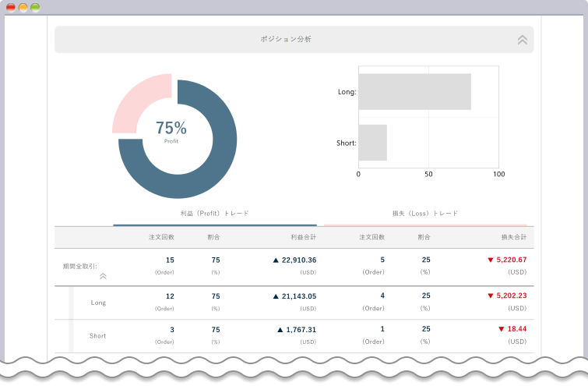
Task: Click the Short bar in the bar chart
Action: 372,143
